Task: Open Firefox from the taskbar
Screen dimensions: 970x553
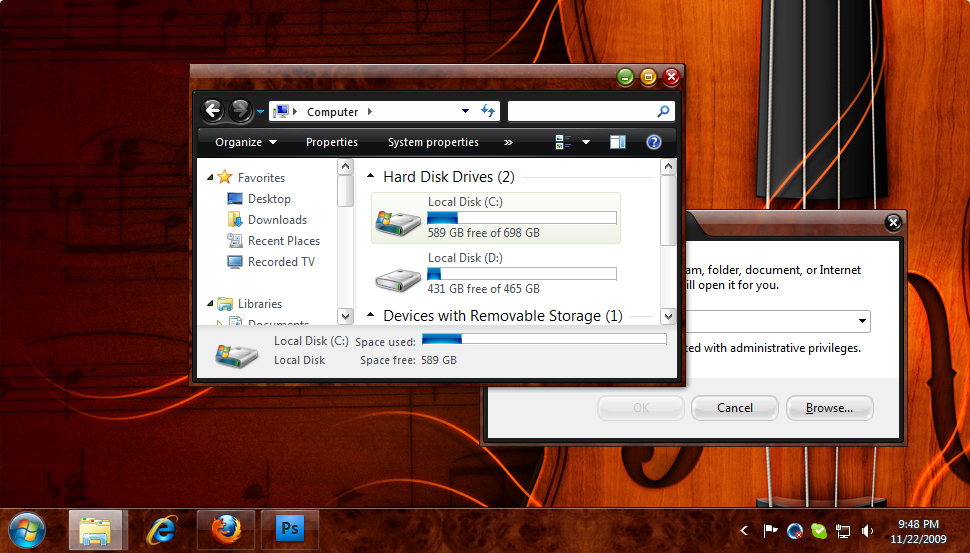Action: click(x=226, y=529)
